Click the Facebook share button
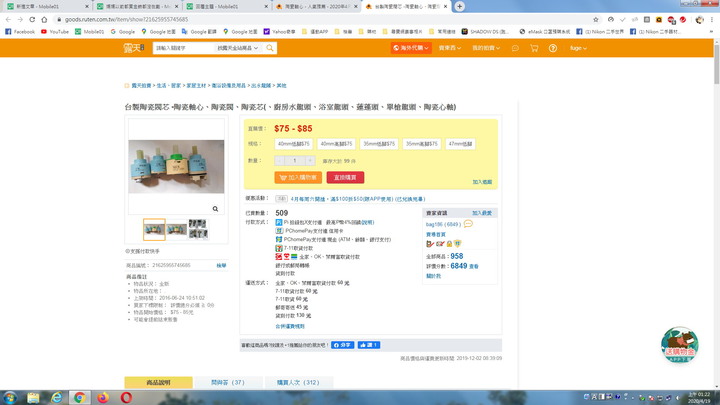 [343, 345]
